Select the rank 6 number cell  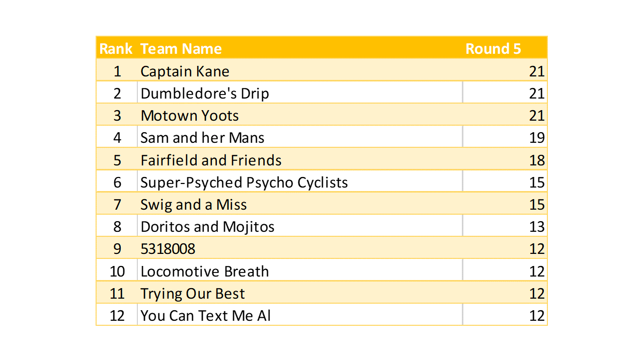coord(117,182)
